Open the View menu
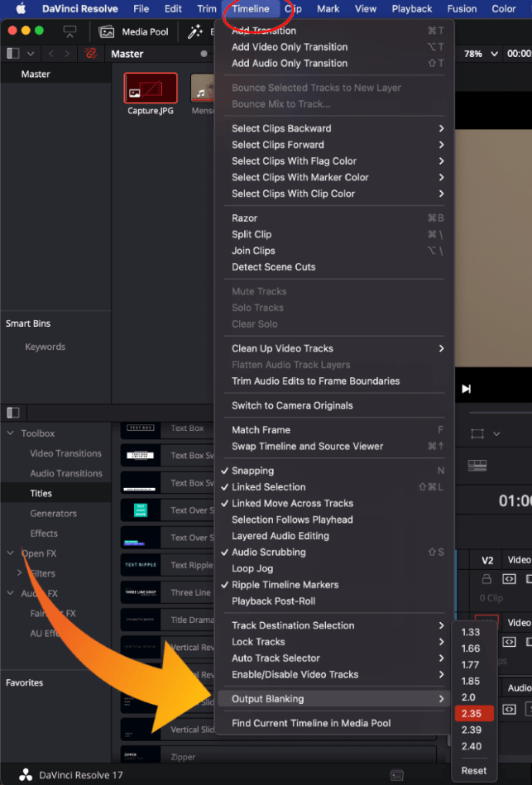 (x=366, y=8)
